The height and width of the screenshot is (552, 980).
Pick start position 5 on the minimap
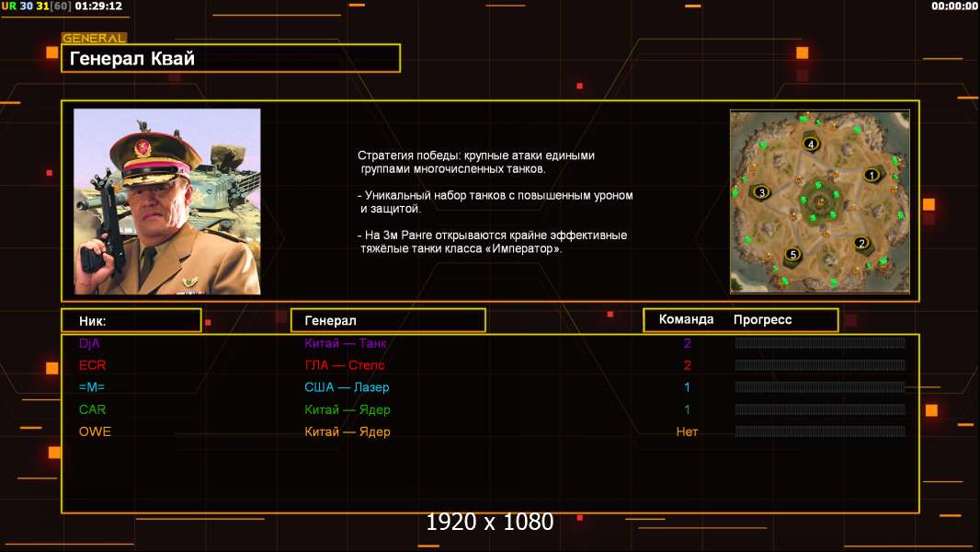792,255
